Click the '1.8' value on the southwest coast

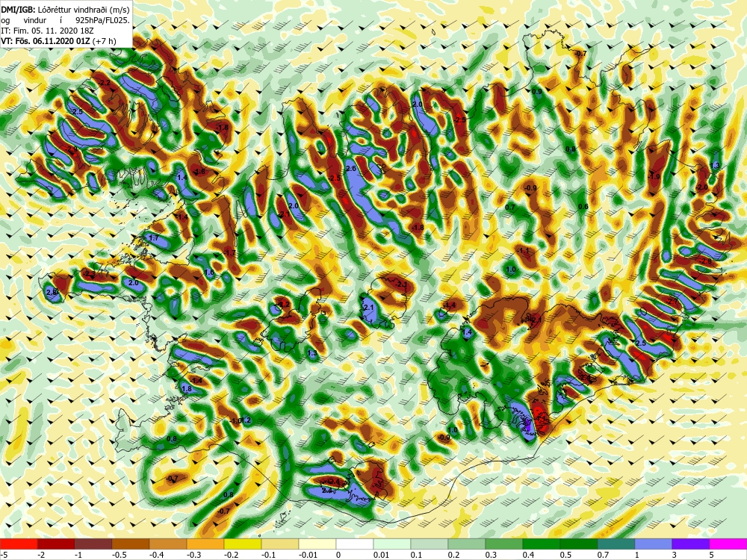(x=187, y=388)
